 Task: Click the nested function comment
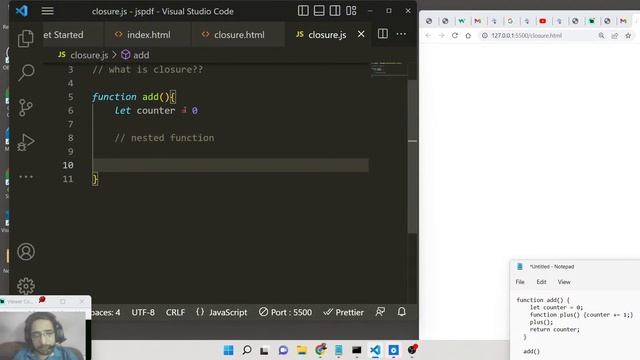click(164, 138)
